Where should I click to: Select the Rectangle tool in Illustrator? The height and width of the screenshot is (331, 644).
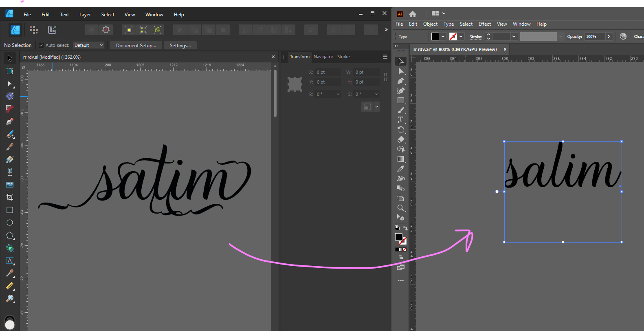coord(401,100)
